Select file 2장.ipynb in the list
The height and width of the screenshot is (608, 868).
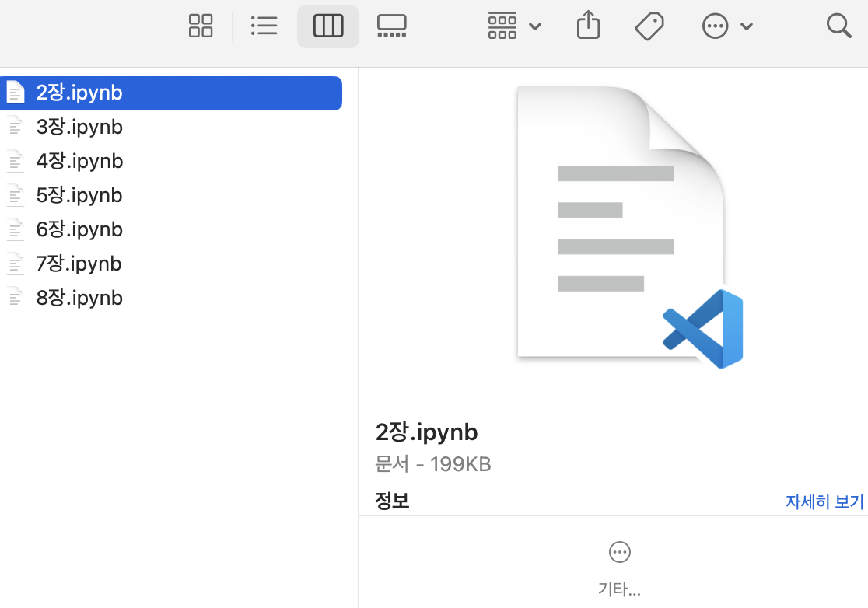[x=171, y=93]
